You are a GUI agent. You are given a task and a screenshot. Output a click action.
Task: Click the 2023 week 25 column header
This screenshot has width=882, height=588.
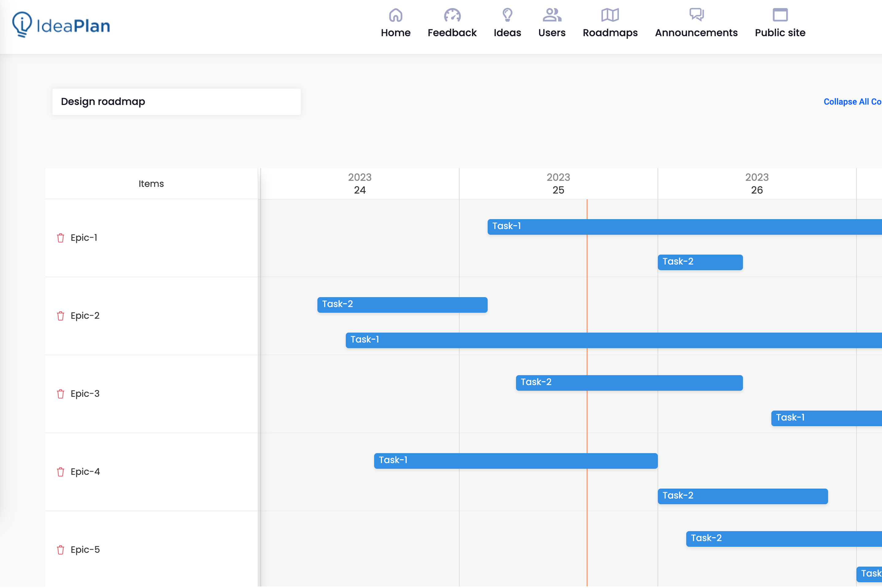coord(558,184)
